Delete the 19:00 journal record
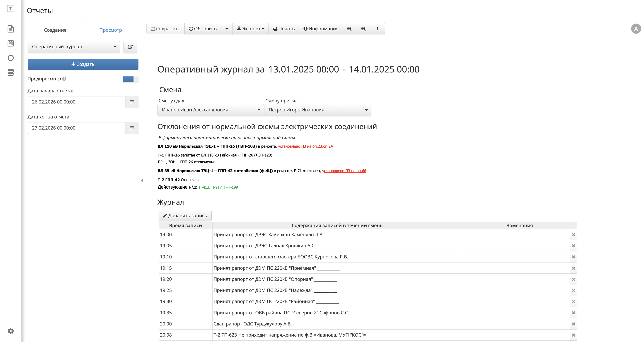The width and height of the screenshot is (644, 342). [574, 235]
